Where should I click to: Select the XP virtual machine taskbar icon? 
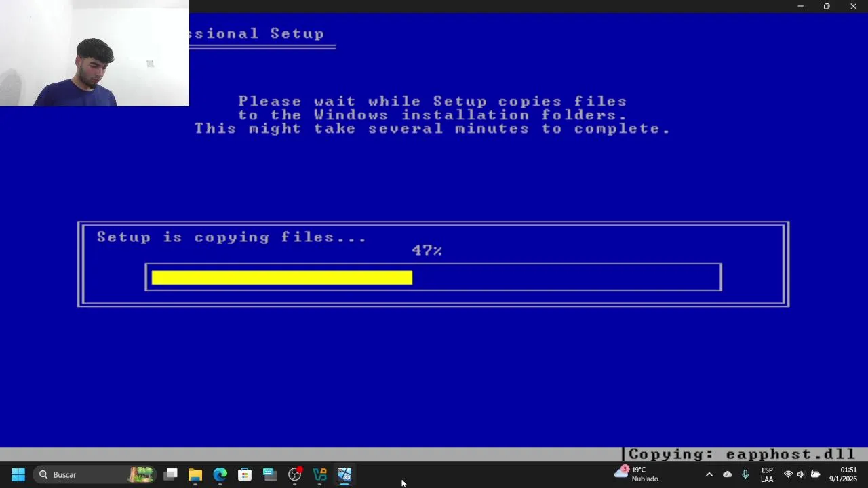pyautogui.click(x=344, y=474)
